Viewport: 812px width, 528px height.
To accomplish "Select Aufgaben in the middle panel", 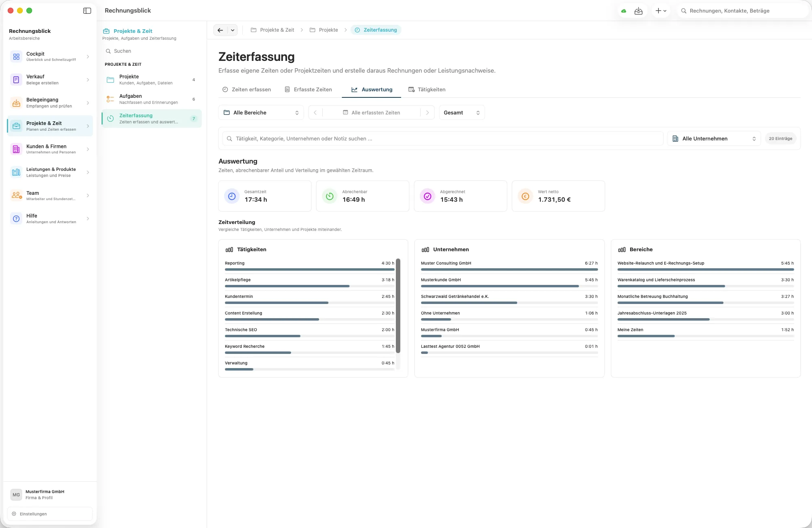I will [x=151, y=99].
